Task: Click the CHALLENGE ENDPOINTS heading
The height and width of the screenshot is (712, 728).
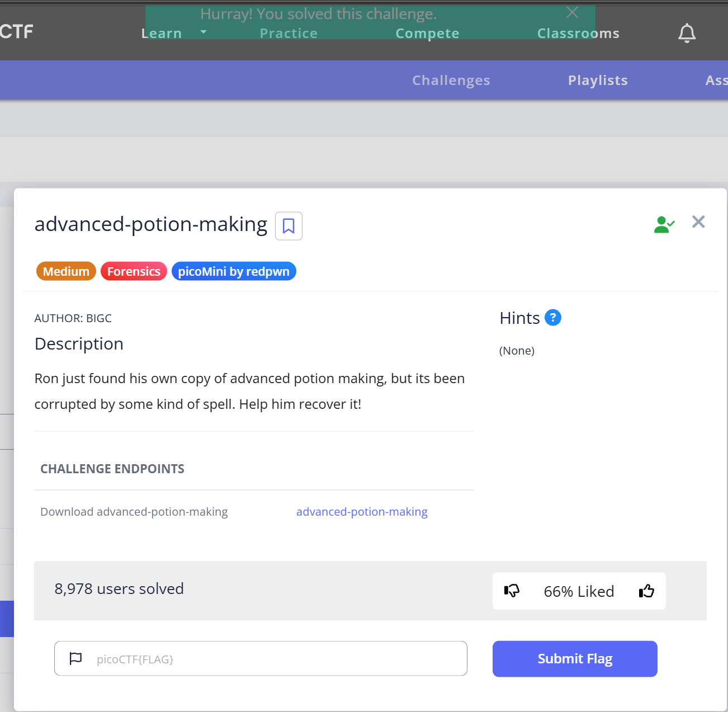Action: pyautogui.click(x=112, y=469)
